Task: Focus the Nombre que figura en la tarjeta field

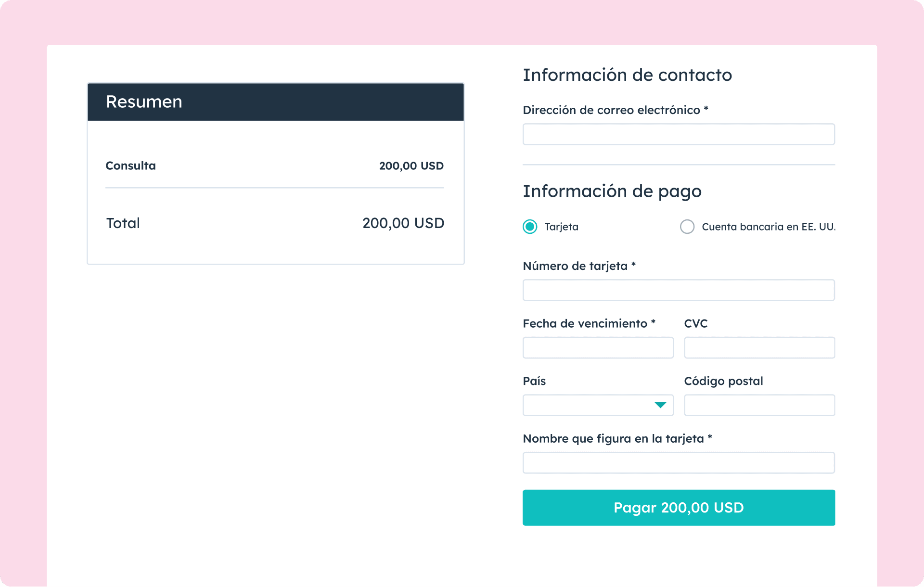Action: pyautogui.click(x=679, y=463)
